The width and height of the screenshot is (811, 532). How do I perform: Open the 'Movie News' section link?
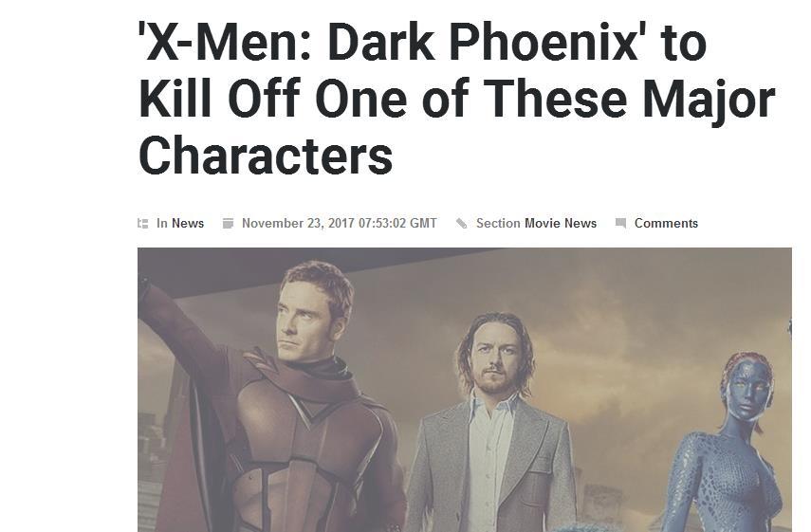[x=561, y=224]
